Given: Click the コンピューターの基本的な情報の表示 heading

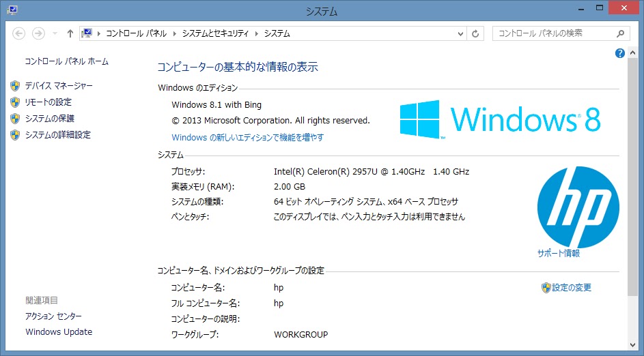Looking at the screenshot, I should [x=238, y=68].
